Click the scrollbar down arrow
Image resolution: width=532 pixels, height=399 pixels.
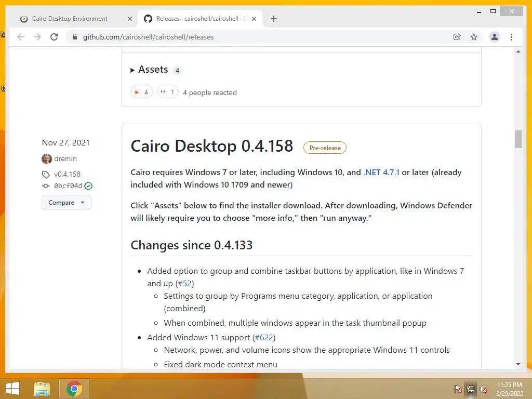click(518, 364)
